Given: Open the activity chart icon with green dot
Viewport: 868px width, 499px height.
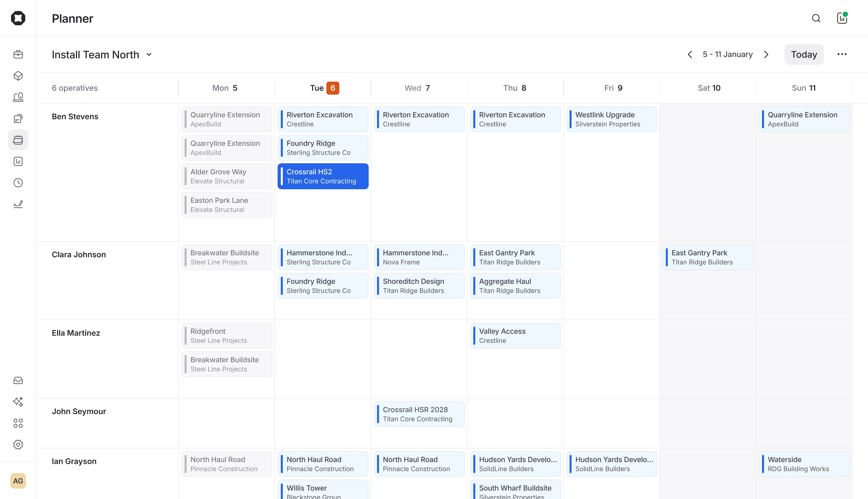Looking at the screenshot, I should (842, 18).
